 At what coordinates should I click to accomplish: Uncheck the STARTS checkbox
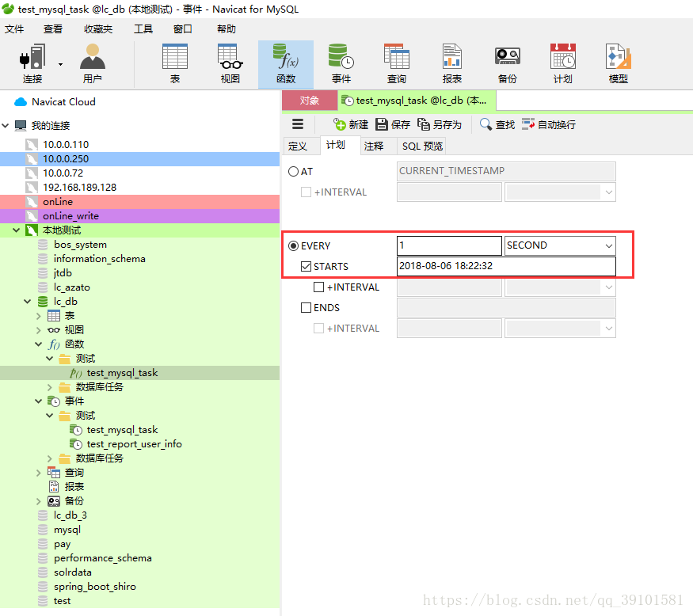tap(306, 267)
